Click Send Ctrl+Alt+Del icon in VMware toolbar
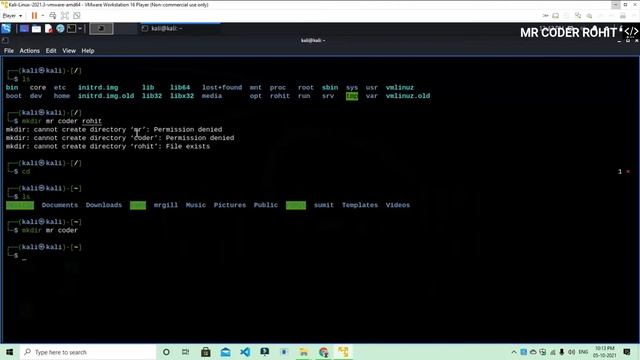Viewport: 640px width, 360px height. [x=53, y=16]
